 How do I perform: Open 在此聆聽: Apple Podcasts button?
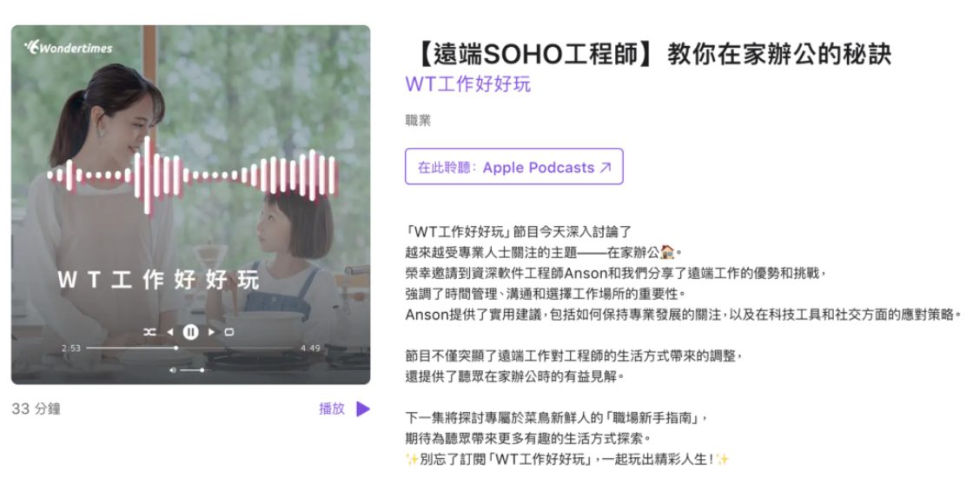[514, 167]
